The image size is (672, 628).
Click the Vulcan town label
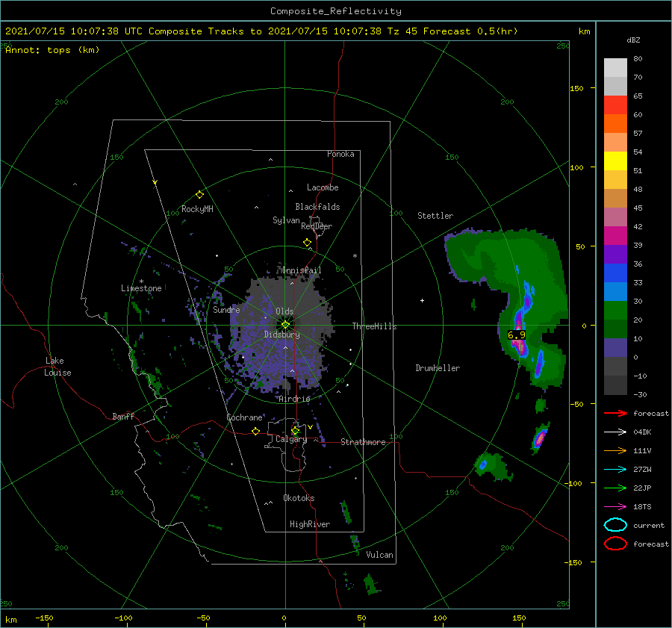(x=380, y=555)
